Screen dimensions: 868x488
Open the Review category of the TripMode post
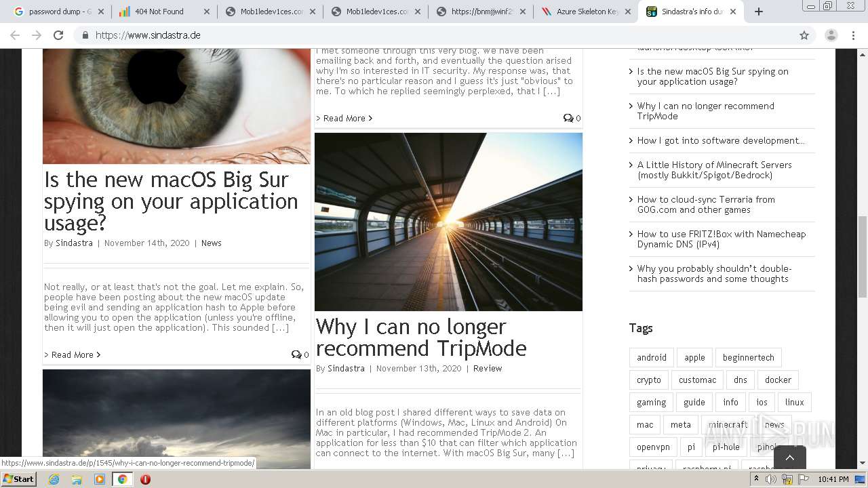pos(488,368)
